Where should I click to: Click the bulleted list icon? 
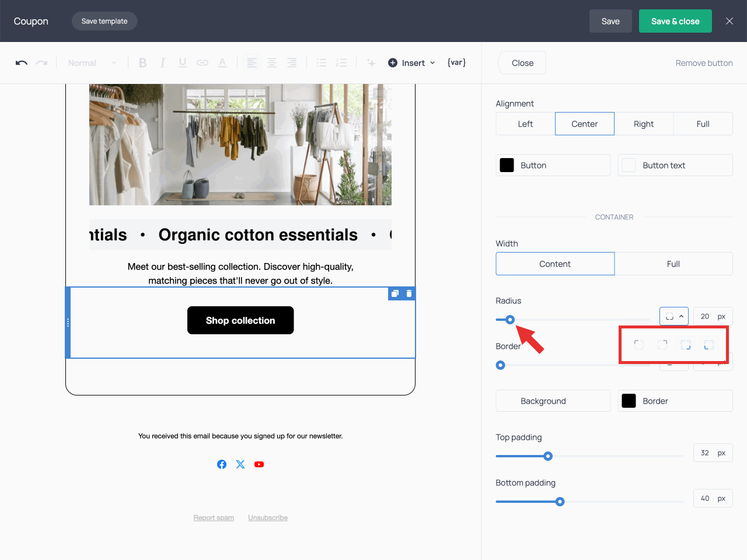click(x=322, y=62)
